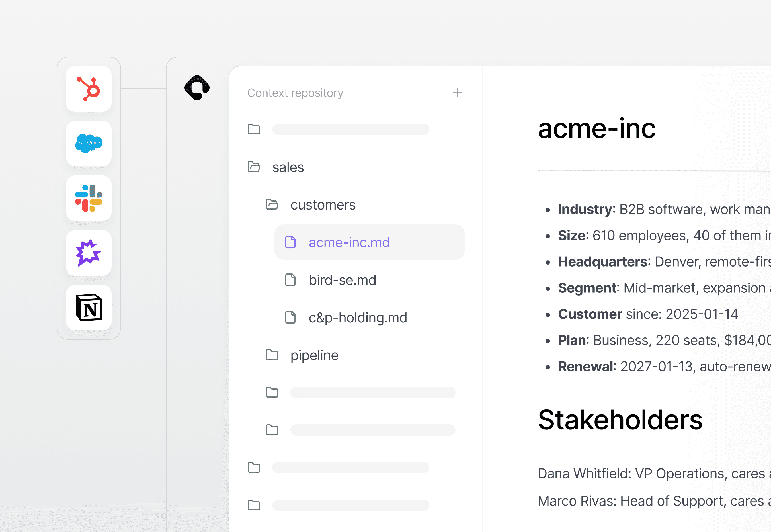Click the black app logo
This screenshot has width=771, height=532.
(197, 88)
